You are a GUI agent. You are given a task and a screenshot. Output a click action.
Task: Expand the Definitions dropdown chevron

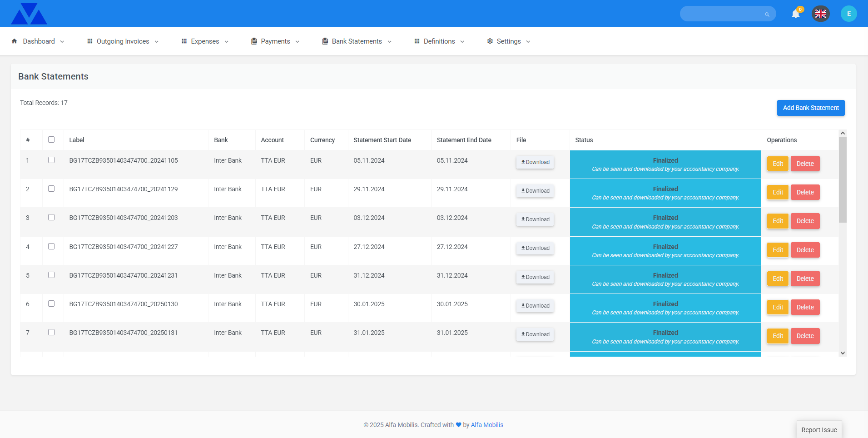pos(462,42)
